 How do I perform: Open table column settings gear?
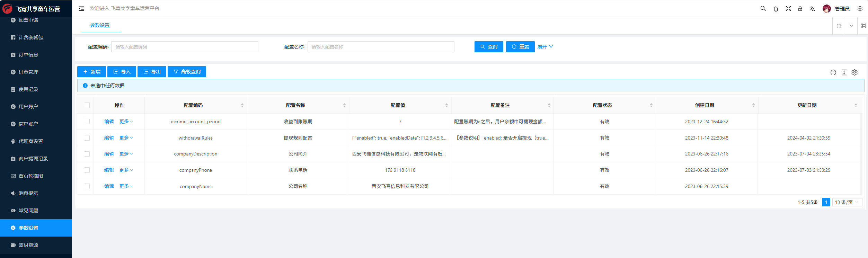point(854,72)
